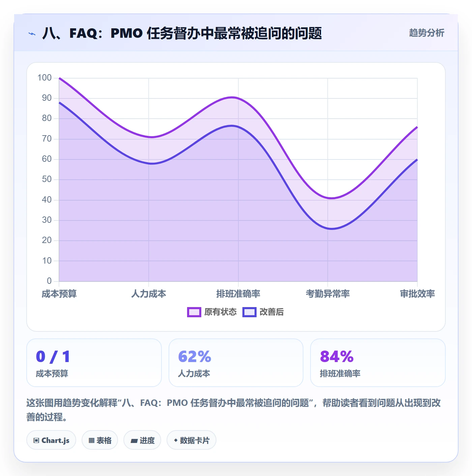The image size is (472, 476).
Task: Click the 20 y-axis value
Action: (x=47, y=240)
